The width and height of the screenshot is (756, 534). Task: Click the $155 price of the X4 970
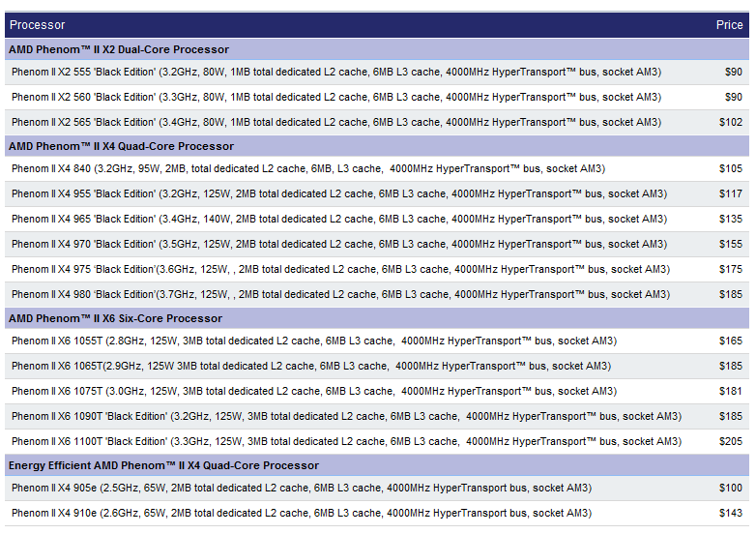(x=731, y=244)
